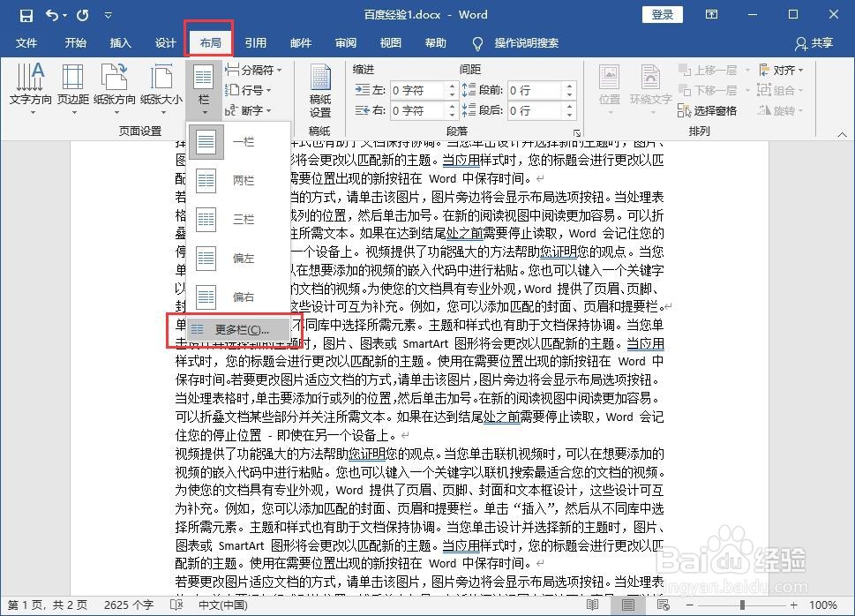Click the 操作说明搜索 lightbulb search box
Screen dimensions: 855x616
coord(515,43)
